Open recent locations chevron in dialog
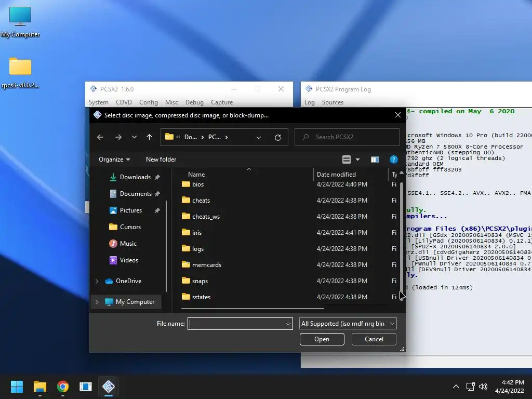This screenshot has width=532, height=399. click(x=135, y=137)
